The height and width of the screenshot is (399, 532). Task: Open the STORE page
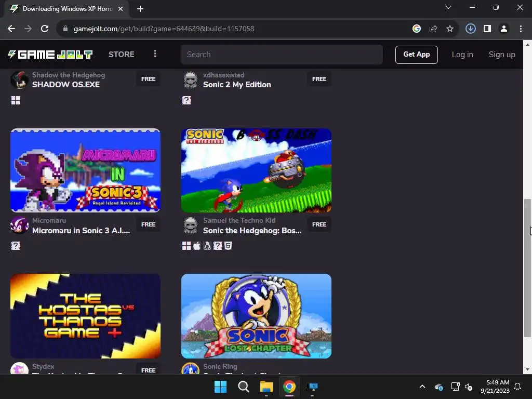(121, 54)
